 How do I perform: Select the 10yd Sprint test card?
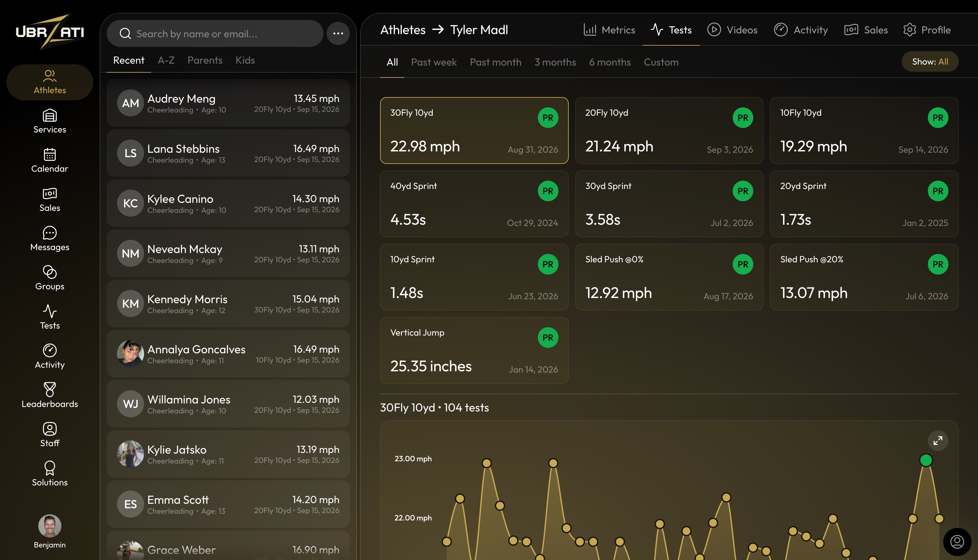(474, 277)
